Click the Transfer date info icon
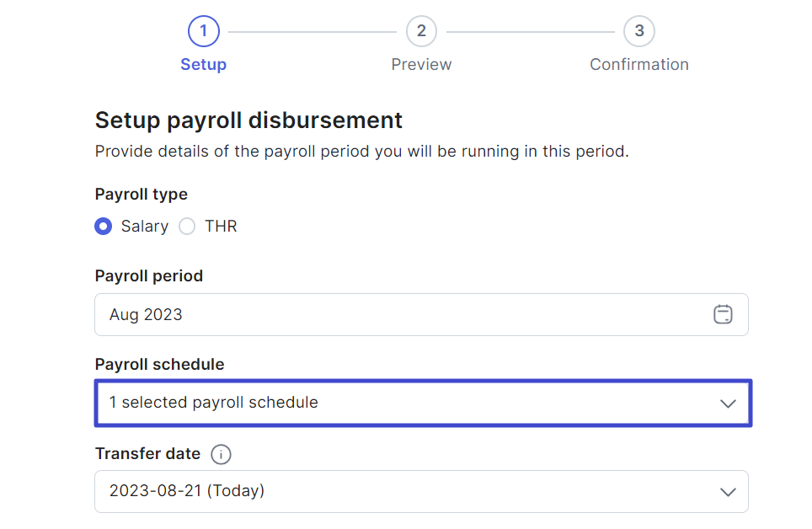Viewport: 812px width, 529px height. [x=221, y=454]
